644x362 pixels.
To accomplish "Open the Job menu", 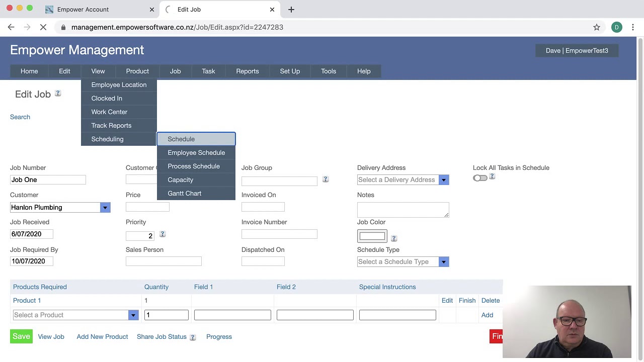I will [x=175, y=71].
